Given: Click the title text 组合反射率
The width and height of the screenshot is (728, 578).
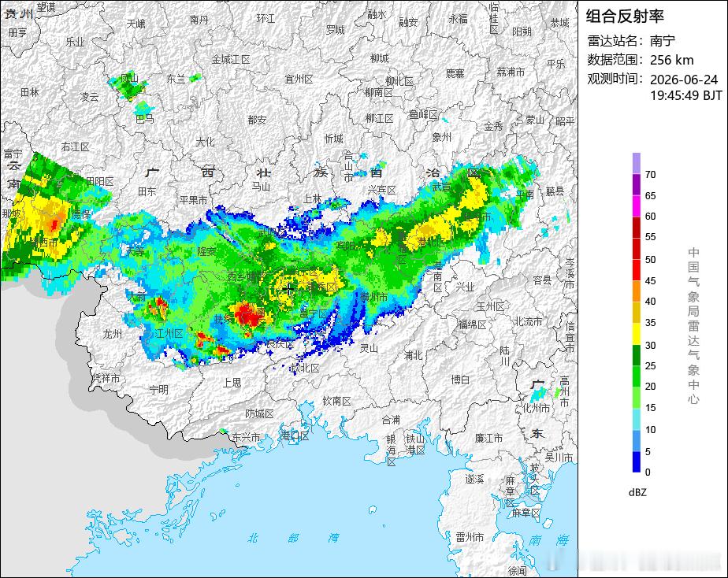Looking at the screenshot, I should pos(625,17).
